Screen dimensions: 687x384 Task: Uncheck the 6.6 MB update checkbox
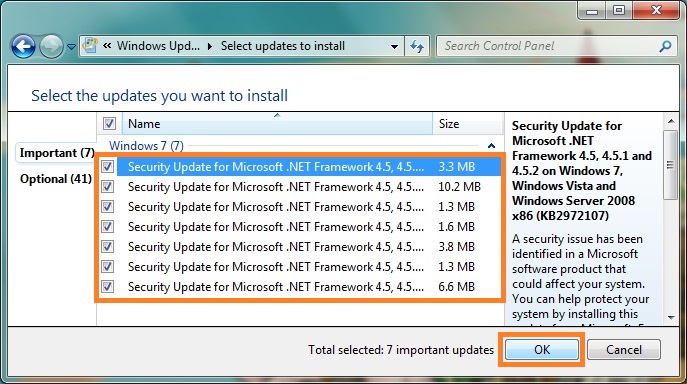click(x=107, y=287)
